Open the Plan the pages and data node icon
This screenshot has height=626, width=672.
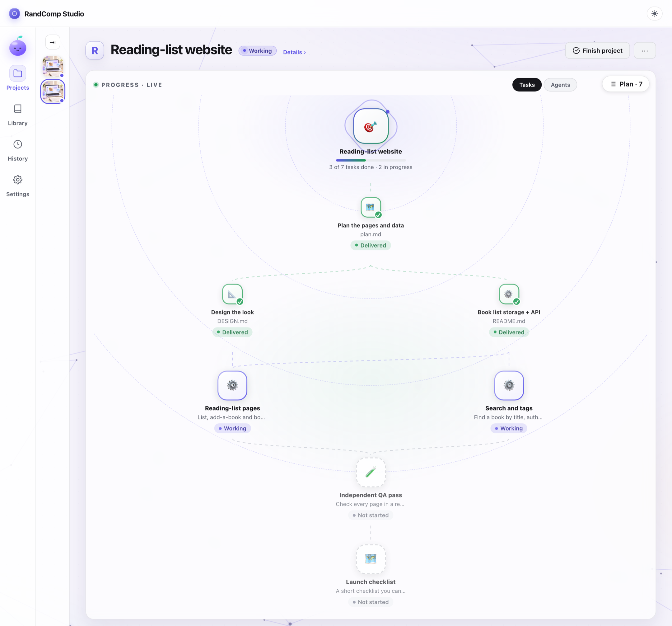pos(371,207)
